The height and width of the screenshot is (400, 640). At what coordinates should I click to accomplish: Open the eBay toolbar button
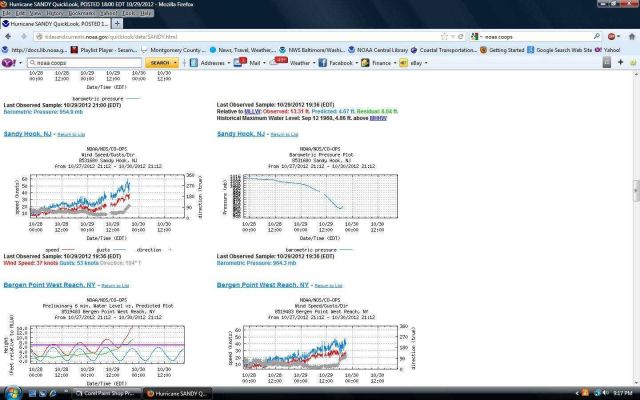[411, 63]
